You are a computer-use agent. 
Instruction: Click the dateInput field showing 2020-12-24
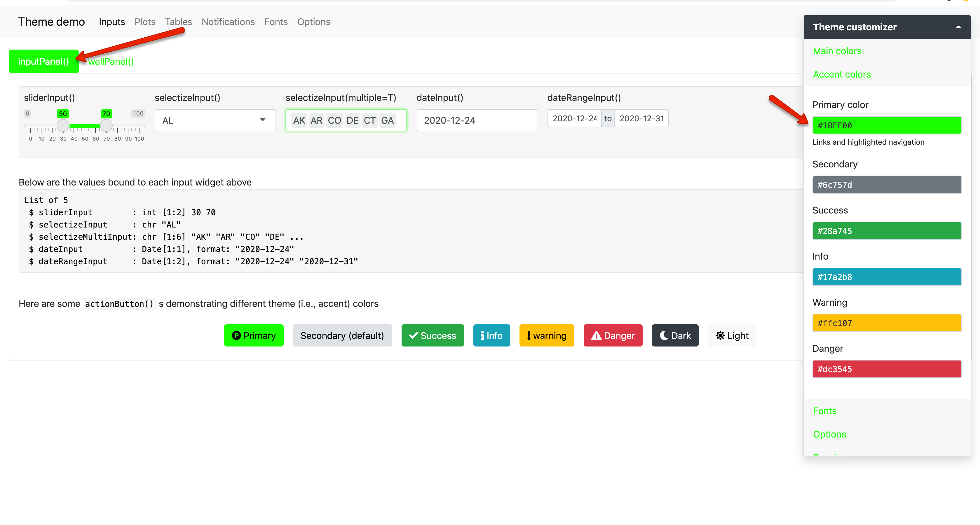pos(477,120)
